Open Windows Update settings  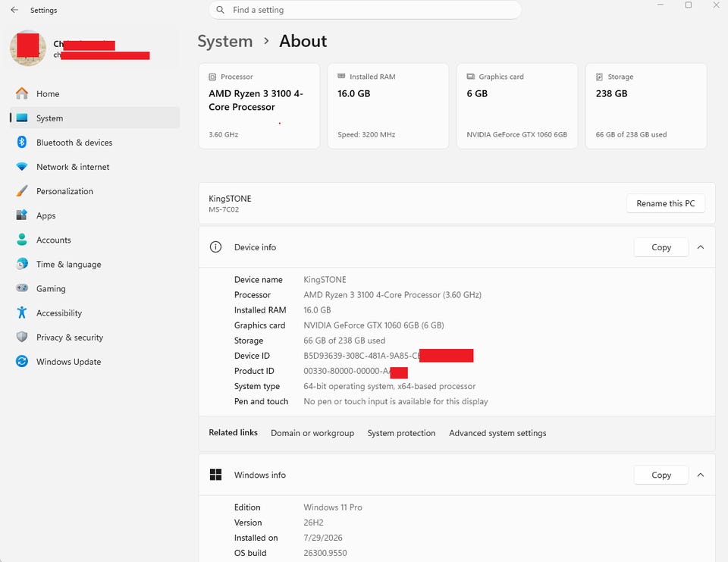(95, 361)
